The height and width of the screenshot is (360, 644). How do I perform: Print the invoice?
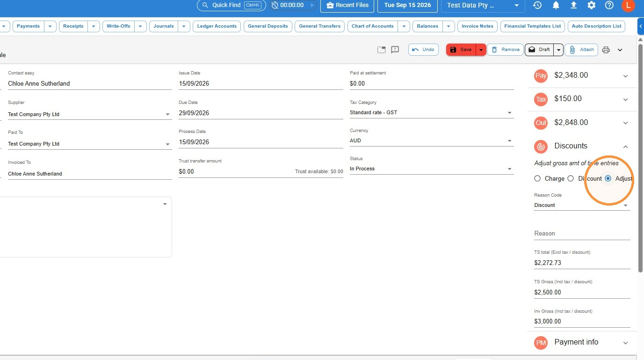click(x=606, y=50)
